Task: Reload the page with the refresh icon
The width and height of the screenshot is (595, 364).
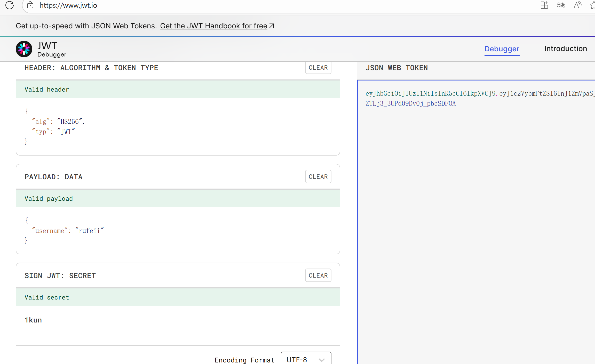Action: point(10,5)
